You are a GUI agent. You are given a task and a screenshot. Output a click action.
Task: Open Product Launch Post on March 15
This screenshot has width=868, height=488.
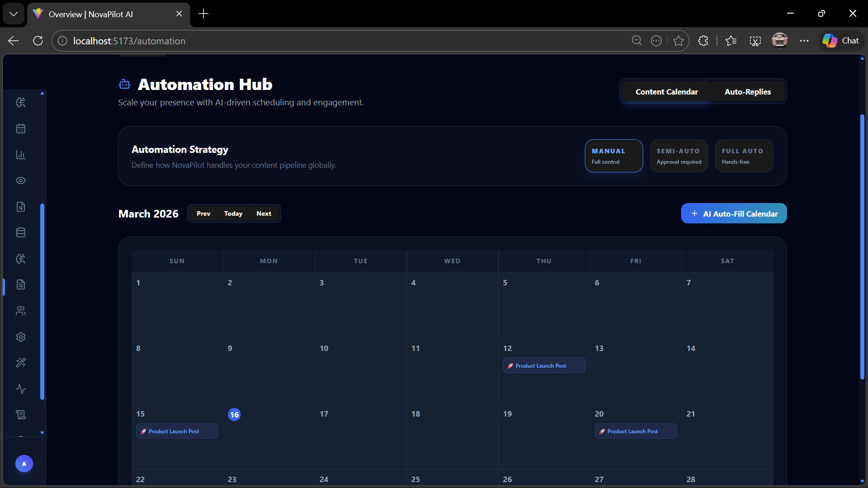(x=177, y=431)
